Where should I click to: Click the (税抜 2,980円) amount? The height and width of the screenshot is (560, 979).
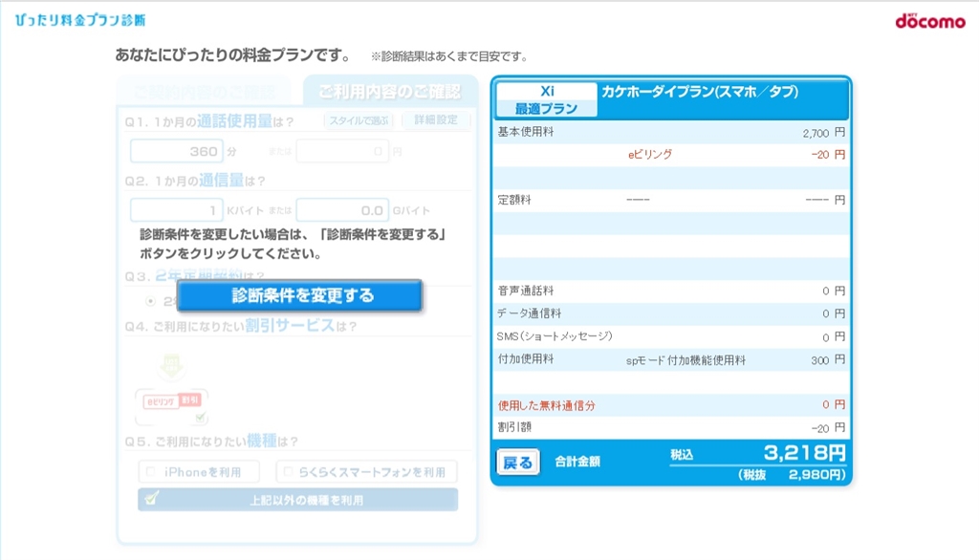click(x=792, y=474)
